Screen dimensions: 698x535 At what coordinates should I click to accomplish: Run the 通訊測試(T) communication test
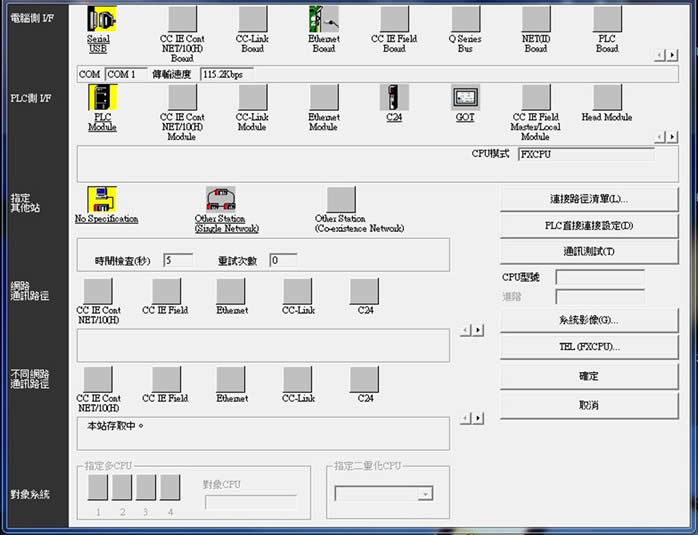tap(588, 251)
